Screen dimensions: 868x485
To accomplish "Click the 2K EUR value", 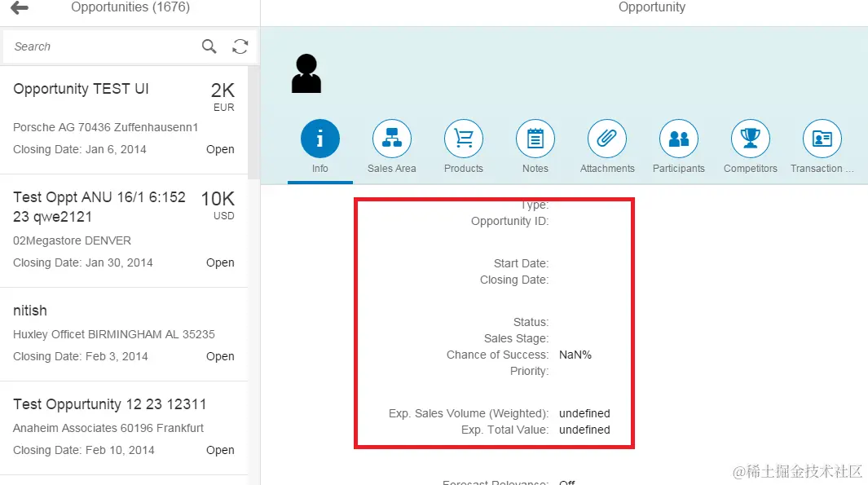I will click(223, 97).
